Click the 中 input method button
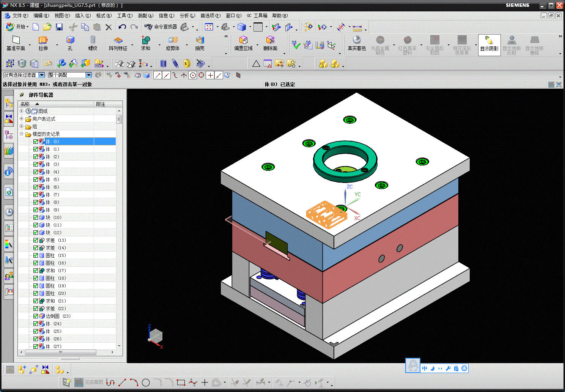 coord(425,368)
